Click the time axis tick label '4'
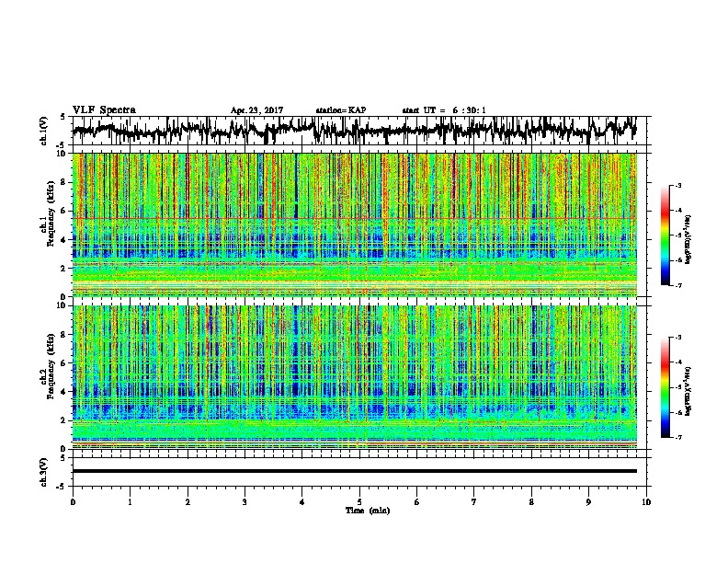The width and height of the screenshot is (728, 563). (x=302, y=502)
